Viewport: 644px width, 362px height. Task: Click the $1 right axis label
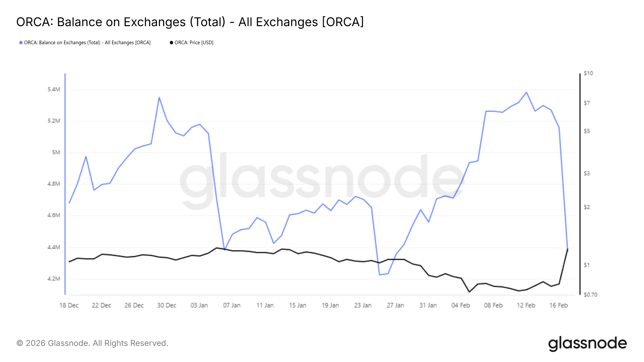[x=587, y=265]
